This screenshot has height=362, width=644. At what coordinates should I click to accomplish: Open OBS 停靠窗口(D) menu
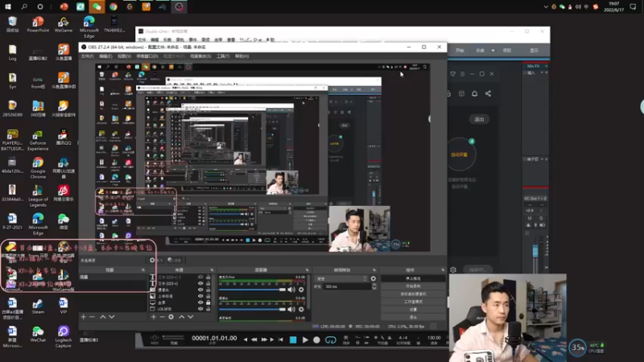point(147,56)
